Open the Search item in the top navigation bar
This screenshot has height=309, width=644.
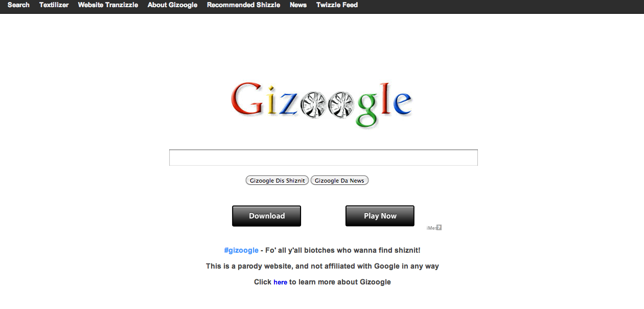pos(18,5)
